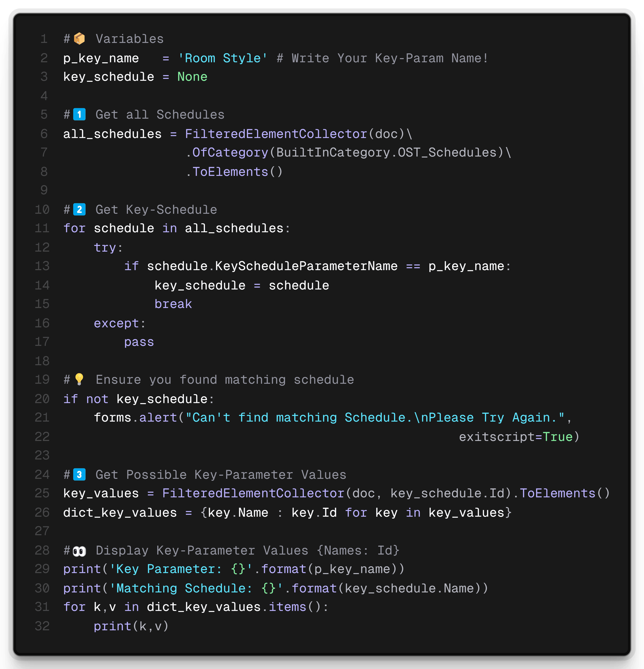Click the light bulb emoji icon
644x669 pixels.
tap(79, 379)
